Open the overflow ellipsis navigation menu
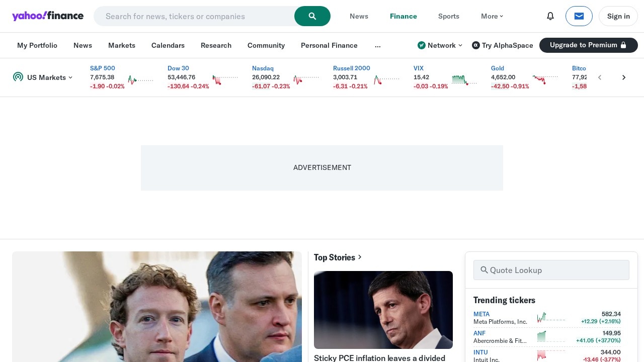The height and width of the screenshot is (362, 644). [378, 45]
